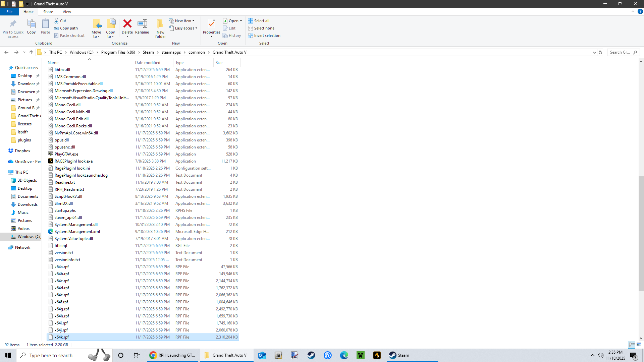Click Invert selection button
The image size is (644, 362).
coord(264,36)
